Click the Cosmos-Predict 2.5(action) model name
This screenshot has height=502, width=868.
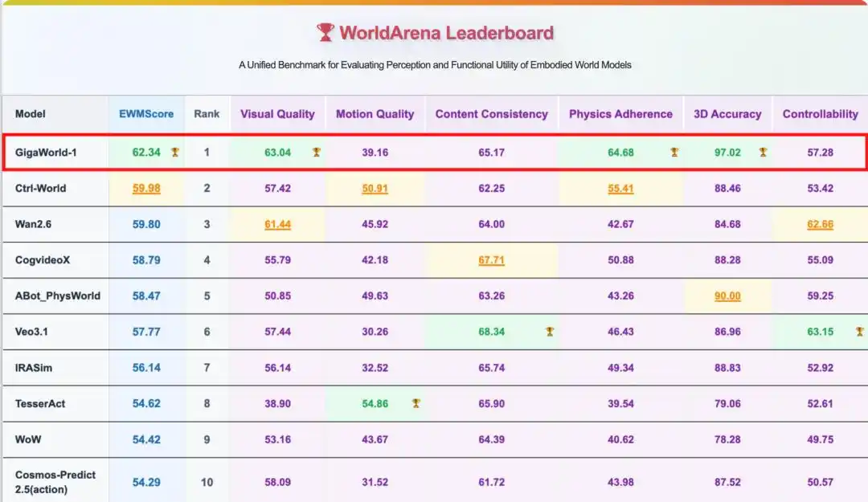coord(55,481)
